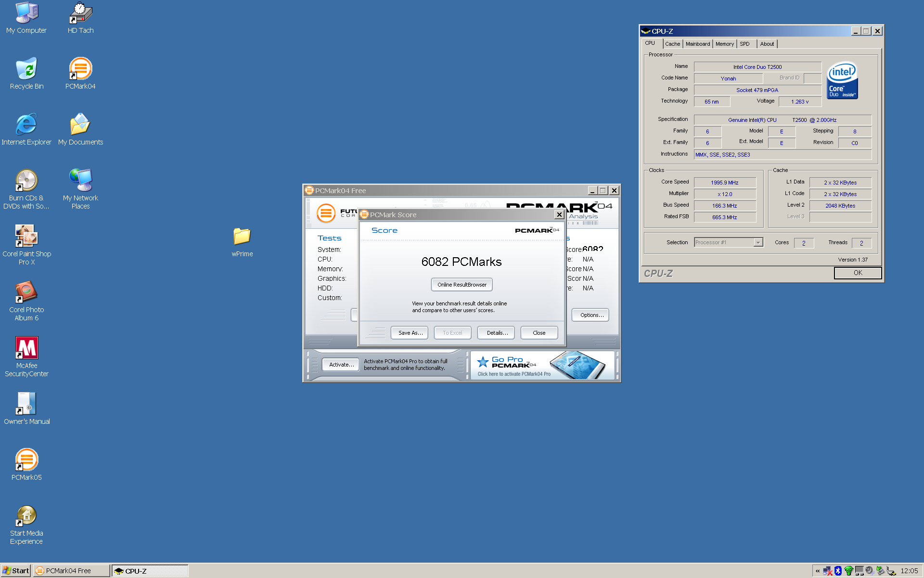Expand hidden tray icons chevron
The height and width of the screenshot is (578, 924).
[x=818, y=571]
